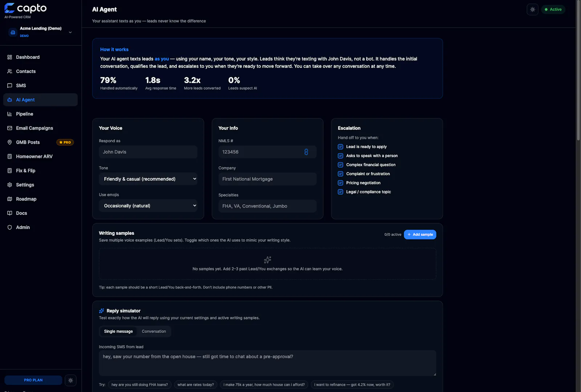Screen dimensions: 581x392
Task: Click the Company input field
Action: click(268, 179)
